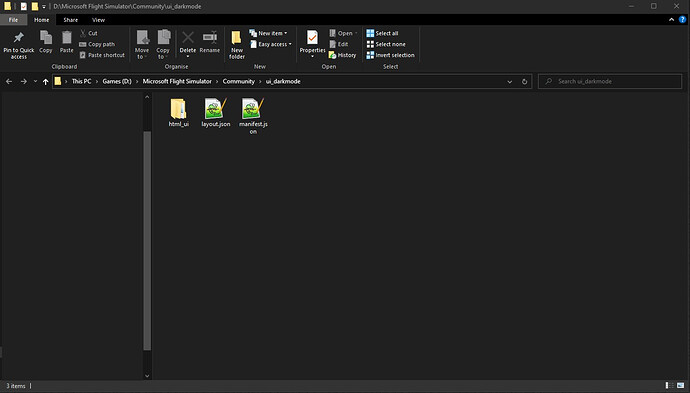Screen dimensions: 690x393
Task: Click Microsoft Flight Simulator breadcrumb
Action: coord(177,81)
